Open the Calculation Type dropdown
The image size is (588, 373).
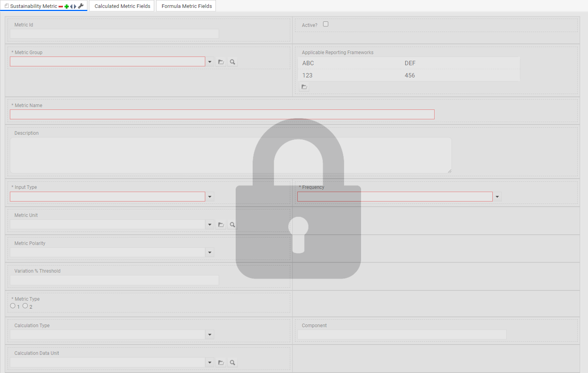coord(210,334)
